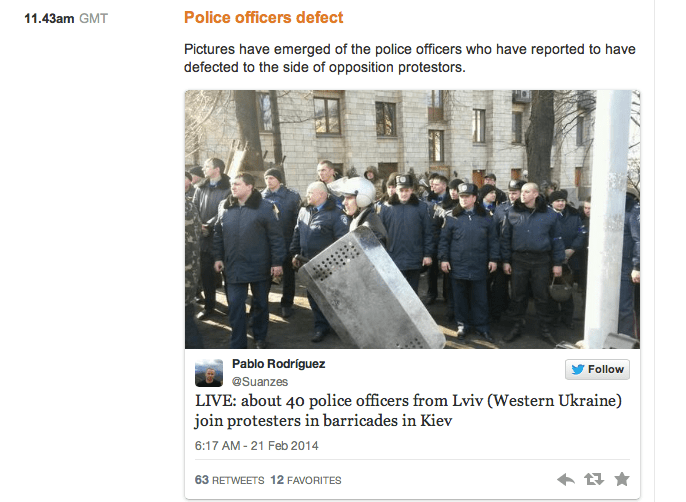Follow Pablo Rodríguez on Twitter

pos(597,369)
